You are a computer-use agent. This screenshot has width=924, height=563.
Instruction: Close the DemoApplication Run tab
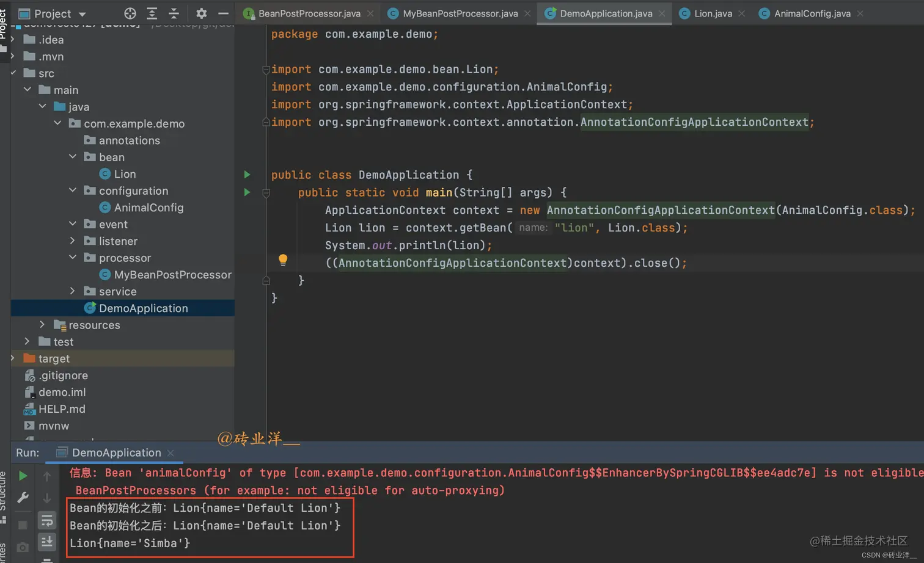click(170, 452)
